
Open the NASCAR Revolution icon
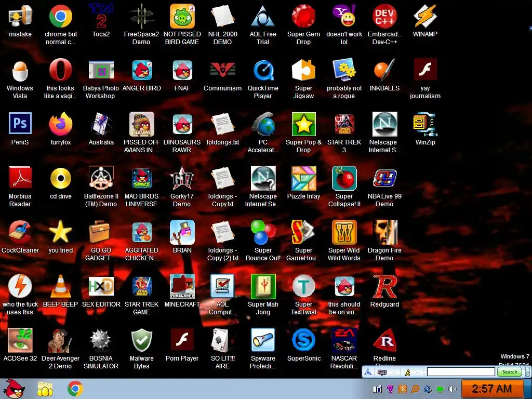pyautogui.click(x=344, y=340)
